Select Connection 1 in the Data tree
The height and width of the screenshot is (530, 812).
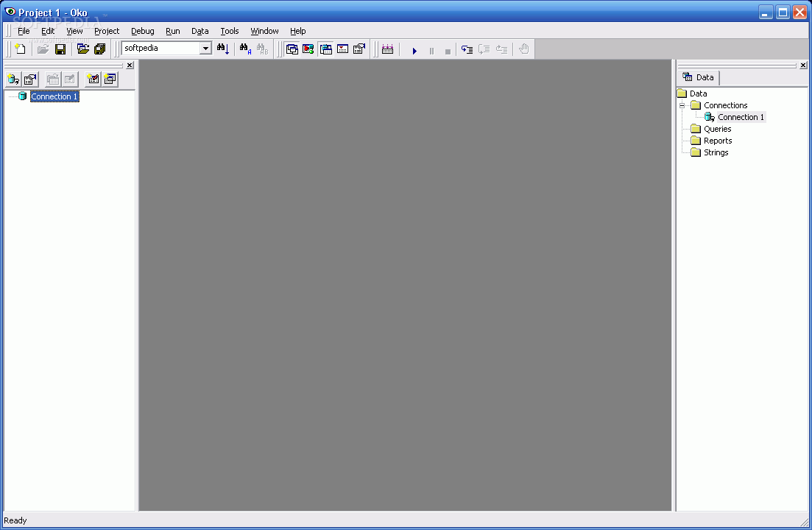[739, 117]
